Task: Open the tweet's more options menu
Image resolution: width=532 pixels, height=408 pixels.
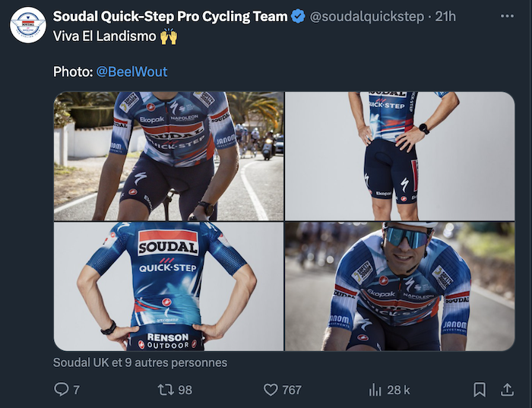Action: click(507, 16)
